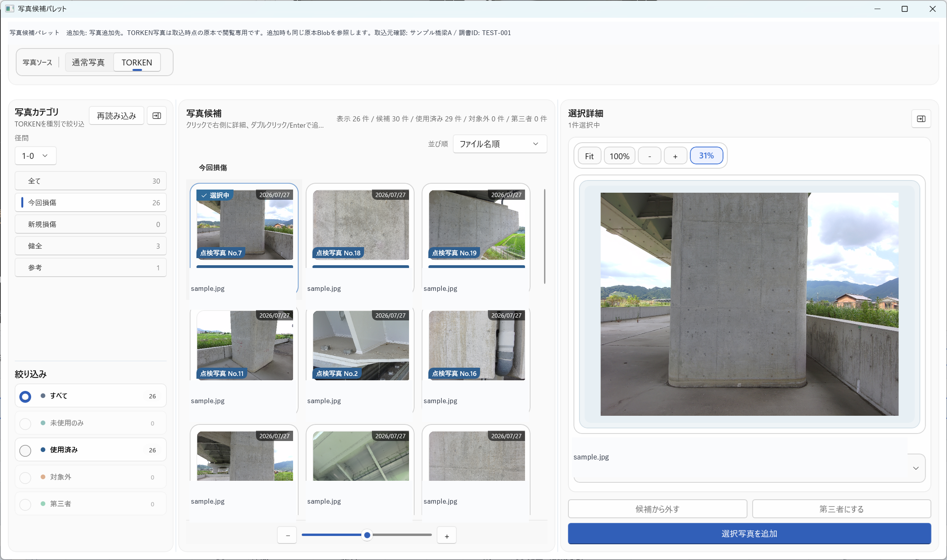Close the 写真候補パレット window

[x=932, y=9]
